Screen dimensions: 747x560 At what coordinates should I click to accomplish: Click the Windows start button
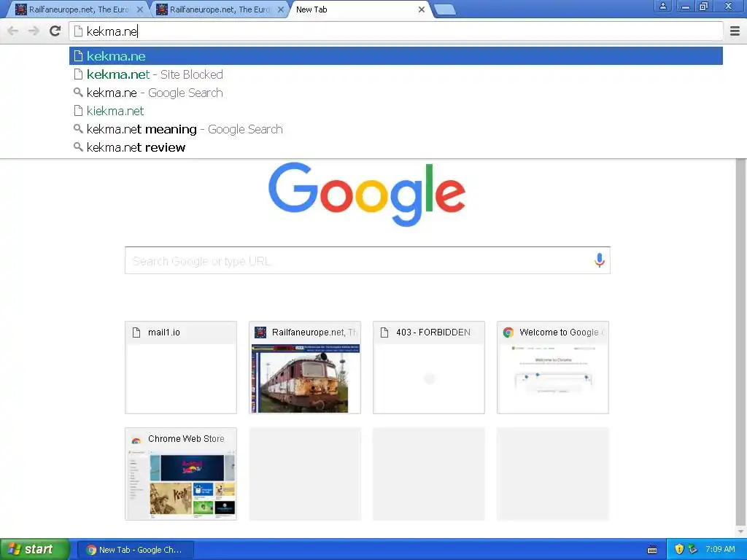click(x=35, y=549)
